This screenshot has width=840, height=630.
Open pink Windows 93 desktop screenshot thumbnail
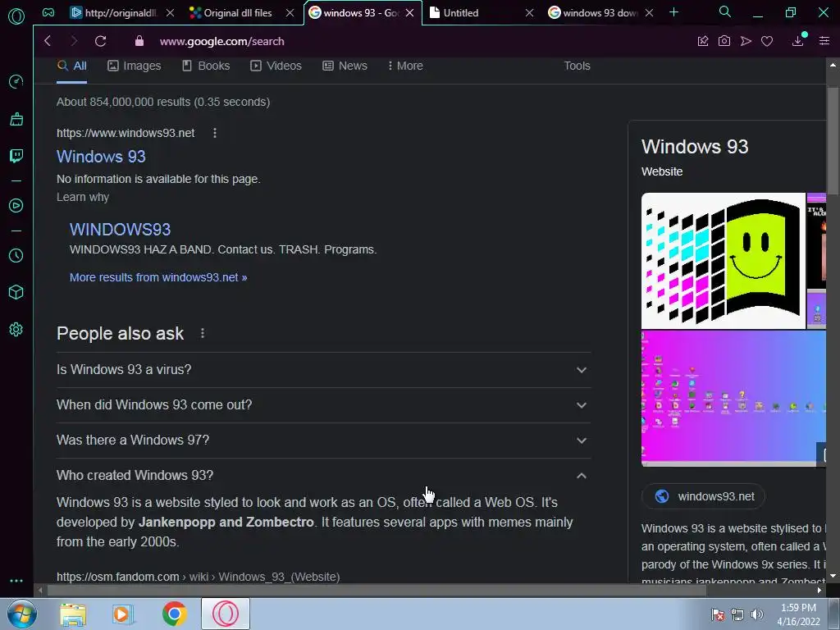[733, 399]
